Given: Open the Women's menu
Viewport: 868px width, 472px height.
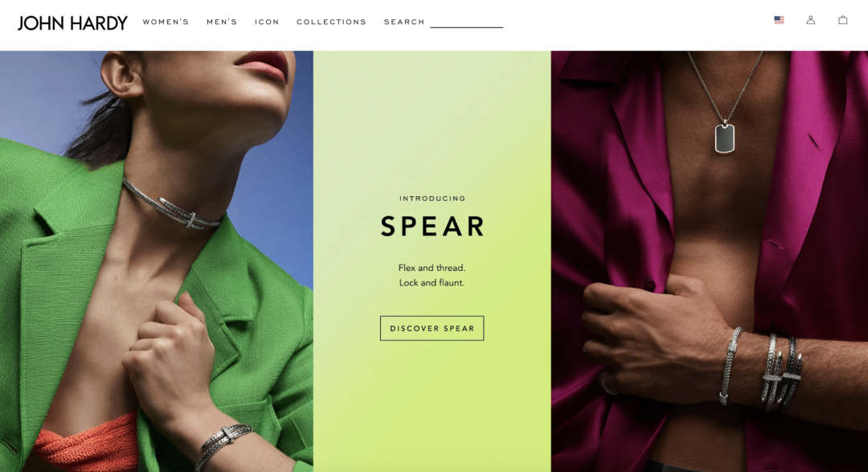Looking at the screenshot, I should point(166,23).
